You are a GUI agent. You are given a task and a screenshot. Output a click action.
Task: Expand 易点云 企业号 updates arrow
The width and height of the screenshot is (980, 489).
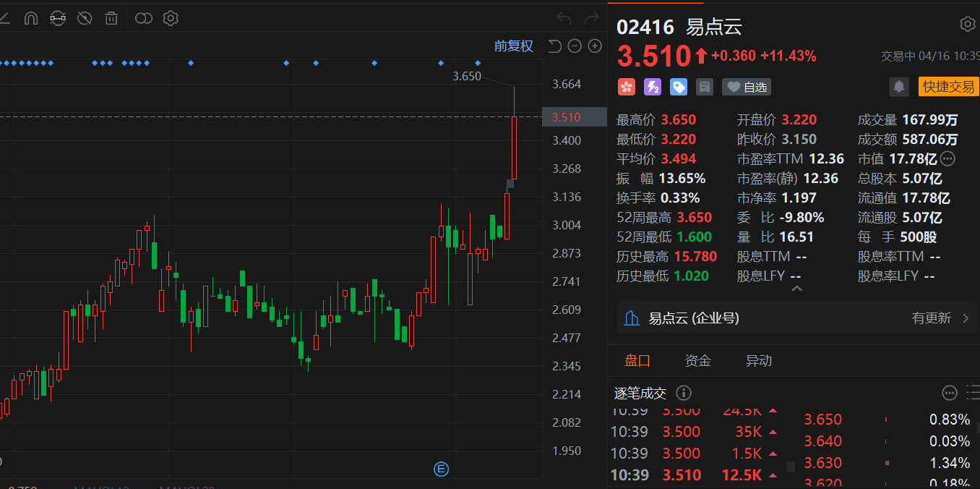[966, 318]
